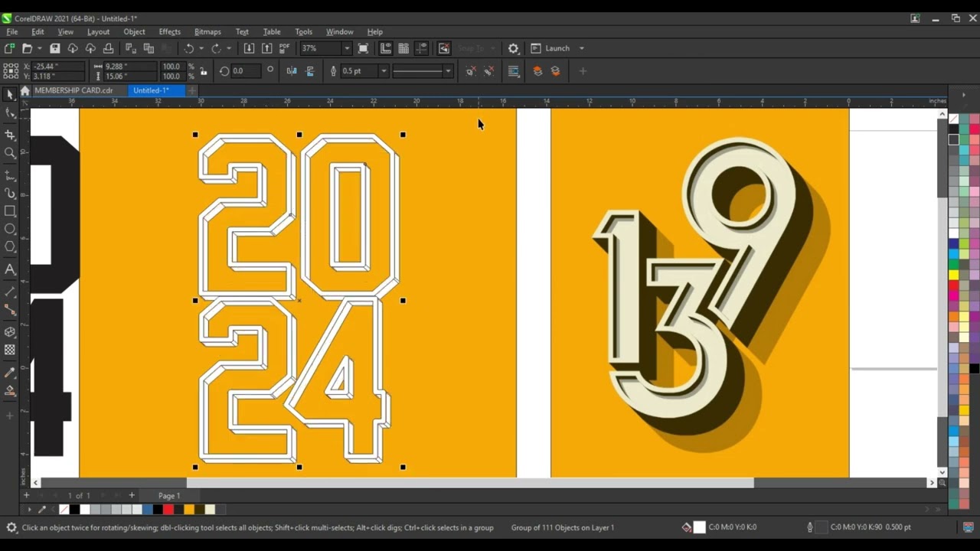
Task: Click the Export icon
Action: pyautogui.click(x=266, y=48)
